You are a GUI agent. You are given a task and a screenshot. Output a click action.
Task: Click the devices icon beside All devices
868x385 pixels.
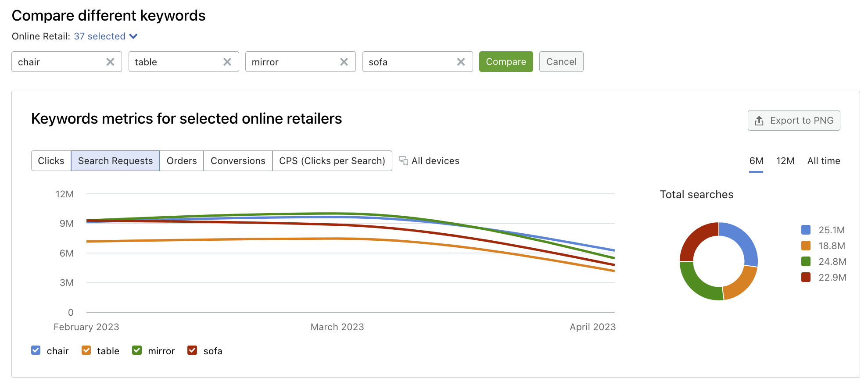(x=403, y=161)
